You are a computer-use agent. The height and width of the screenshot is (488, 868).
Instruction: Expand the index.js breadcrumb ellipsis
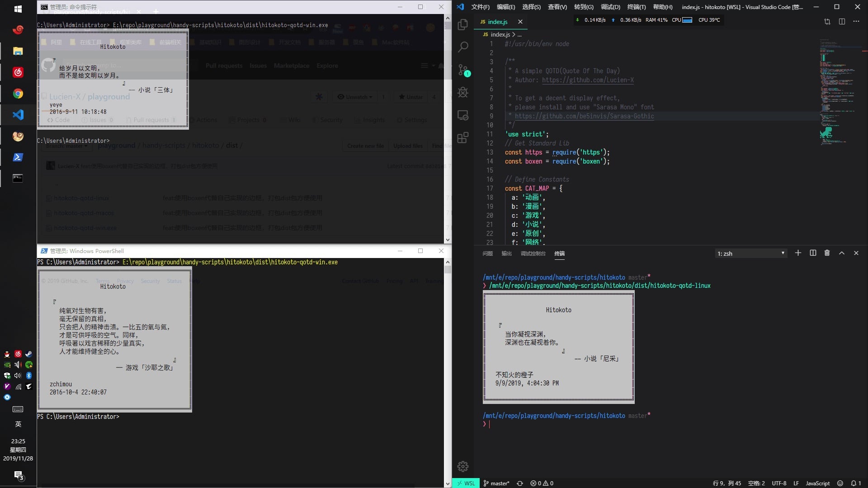click(x=519, y=34)
